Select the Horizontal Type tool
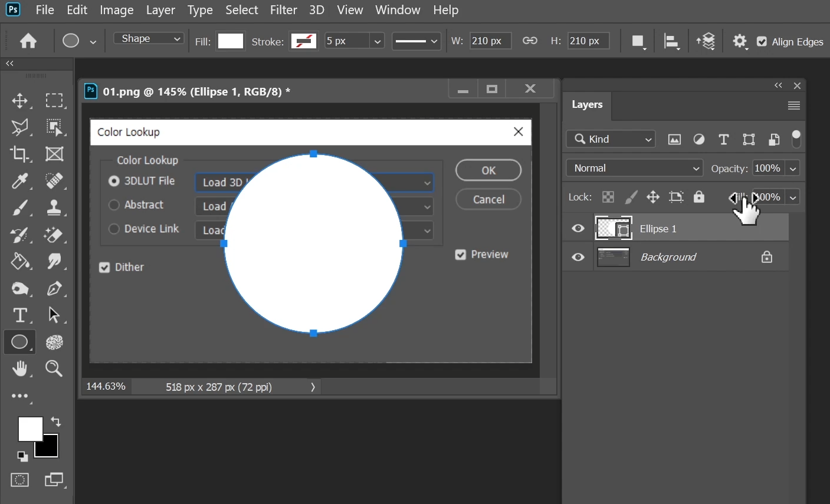830x504 pixels. click(19, 315)
